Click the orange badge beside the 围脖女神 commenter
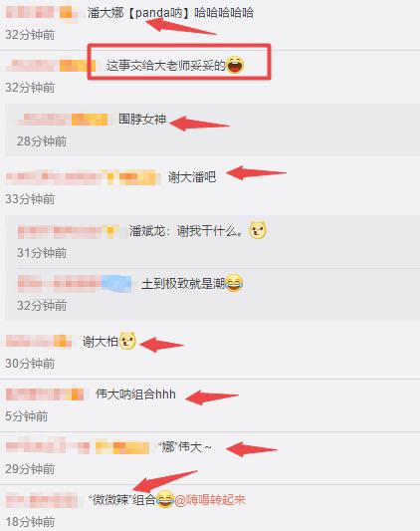 (x=90, y=120)
